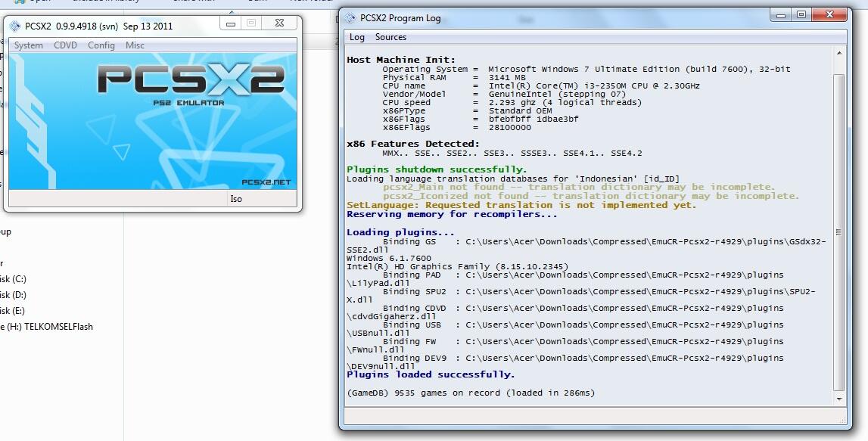Image resolution: width=868 pixels, height=441 pixels.
Task: Click the PCSX2 main window title icon
Action: (x=15, y=26)
